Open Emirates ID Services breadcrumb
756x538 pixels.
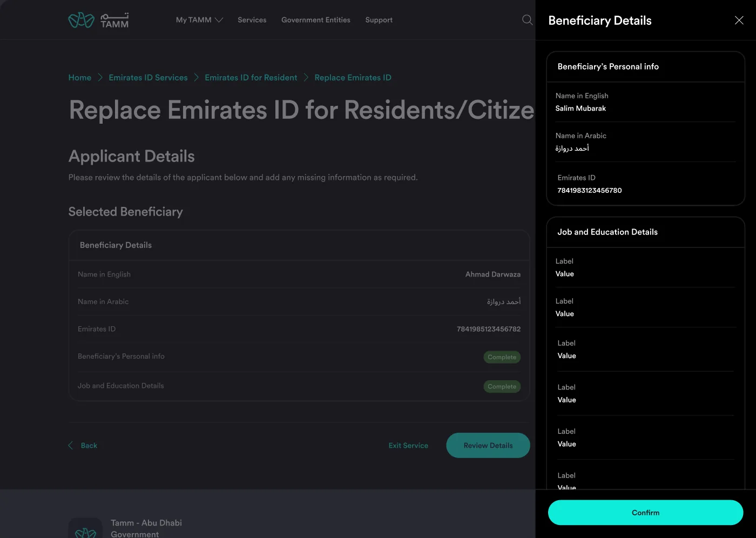pyautogui.click(x=148, y=78)
